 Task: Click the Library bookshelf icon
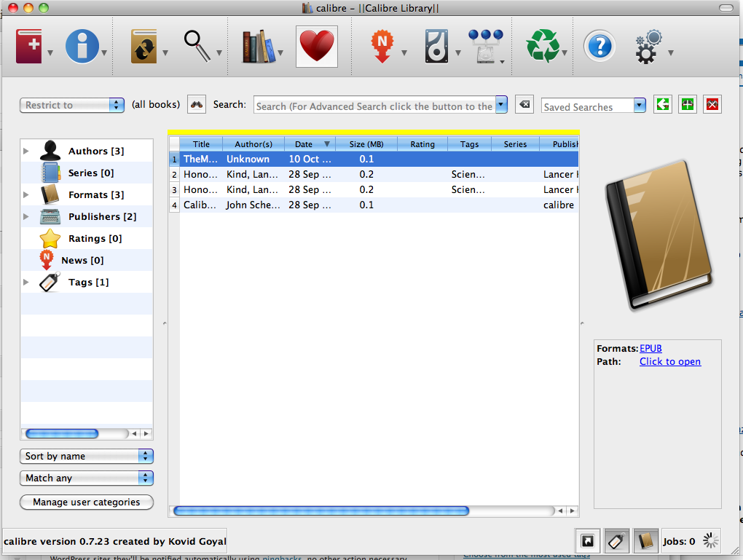[259, 47]
